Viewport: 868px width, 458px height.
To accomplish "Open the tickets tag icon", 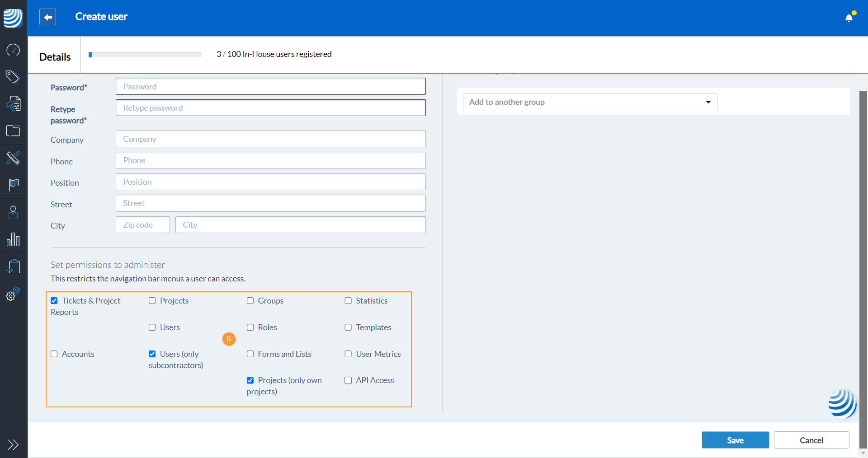I will [x=13, y=77].
